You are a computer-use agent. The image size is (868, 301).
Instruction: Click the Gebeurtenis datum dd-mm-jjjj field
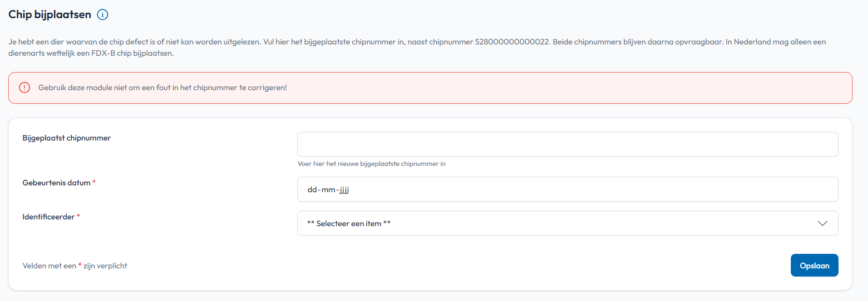(x=567, y=189)
